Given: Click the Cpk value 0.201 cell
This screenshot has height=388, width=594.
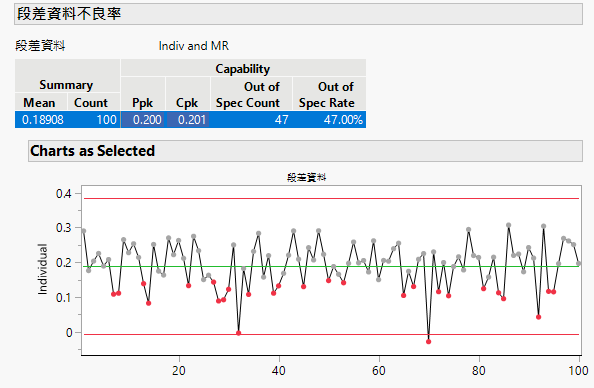Looking at the screenshot, I should (188, 120).
